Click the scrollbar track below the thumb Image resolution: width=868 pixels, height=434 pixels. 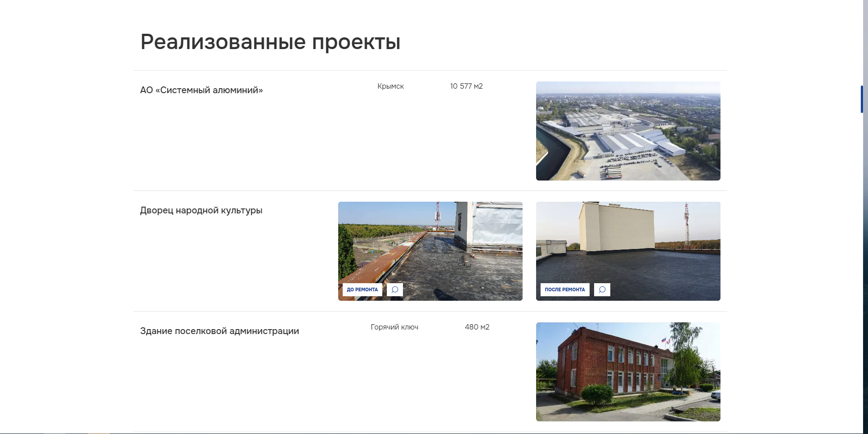(862, 270)
